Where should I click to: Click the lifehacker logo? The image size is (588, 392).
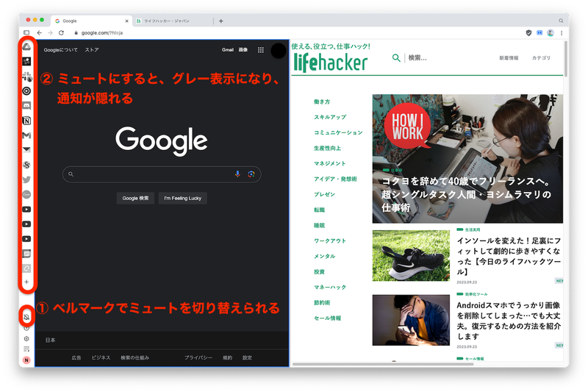click(330, 63)
